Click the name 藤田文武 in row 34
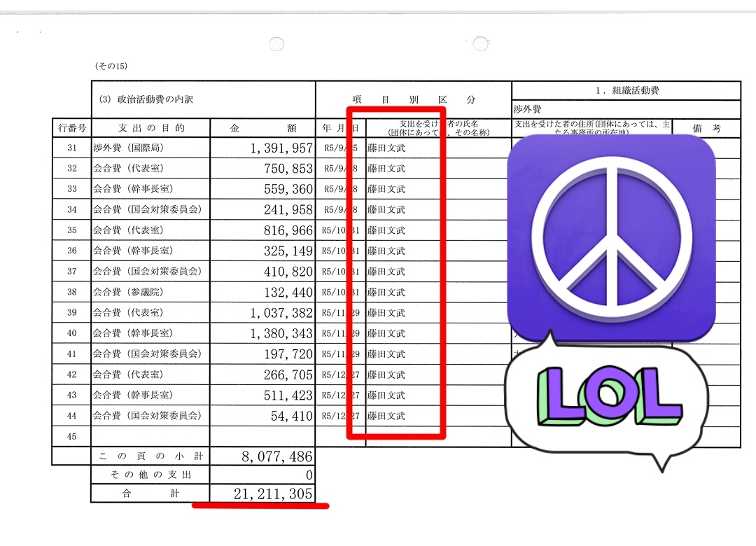This screenshot has width=756, height=546. click(386, 210)
